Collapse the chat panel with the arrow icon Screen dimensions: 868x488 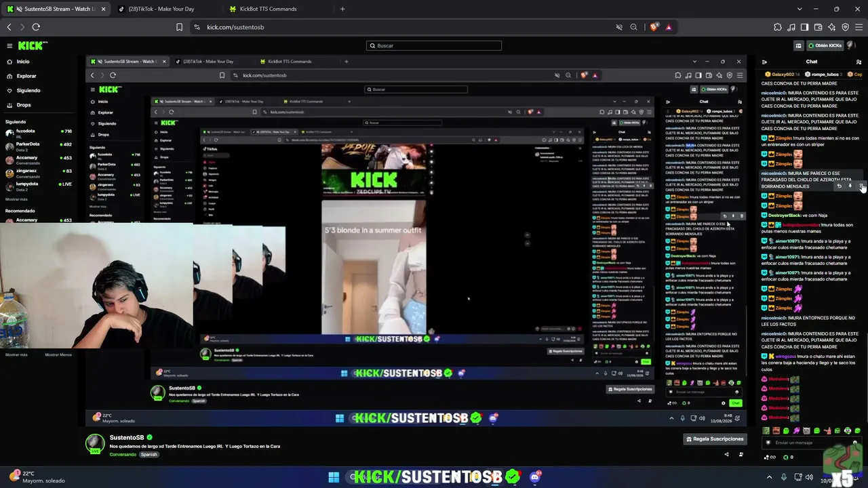pos(764,62)
